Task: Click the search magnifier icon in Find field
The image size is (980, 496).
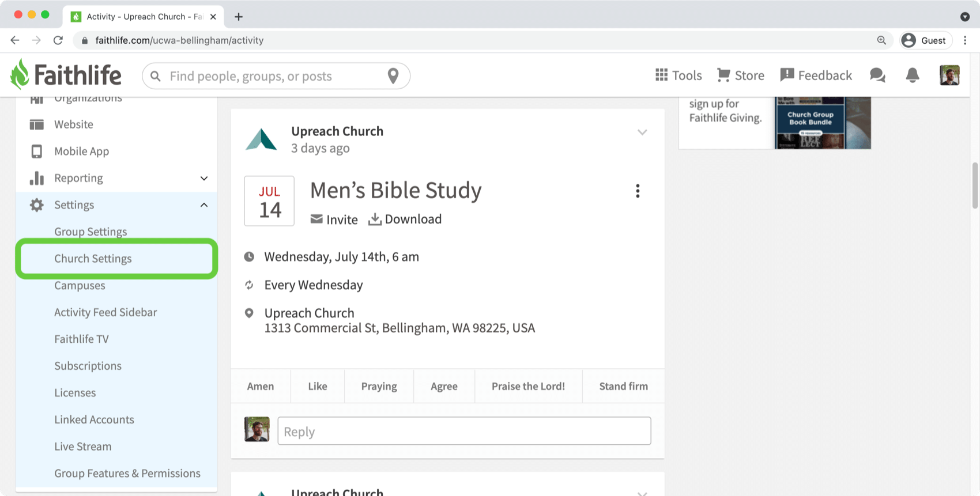Action: [155, 76]
